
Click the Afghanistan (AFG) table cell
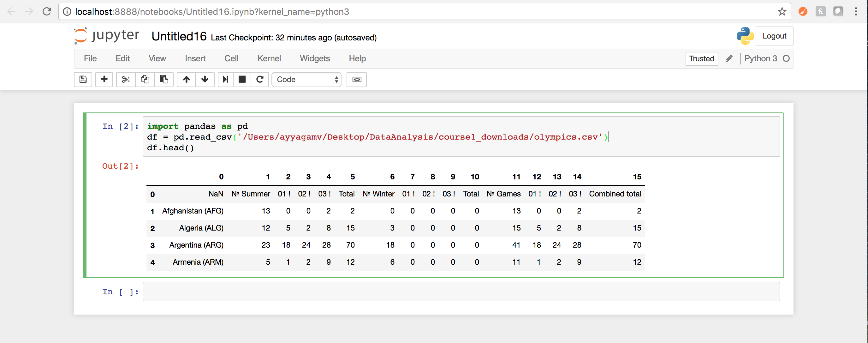click(x=193, y=211)
